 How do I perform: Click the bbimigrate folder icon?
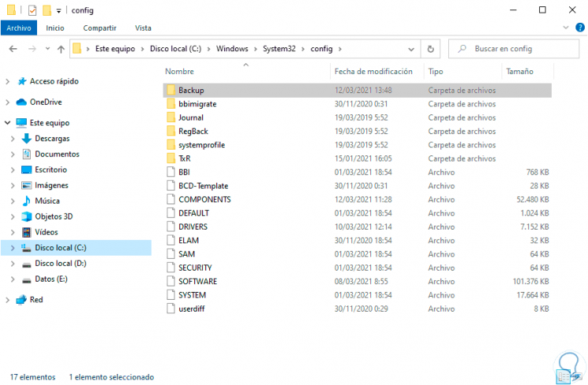tap(170, 104)
